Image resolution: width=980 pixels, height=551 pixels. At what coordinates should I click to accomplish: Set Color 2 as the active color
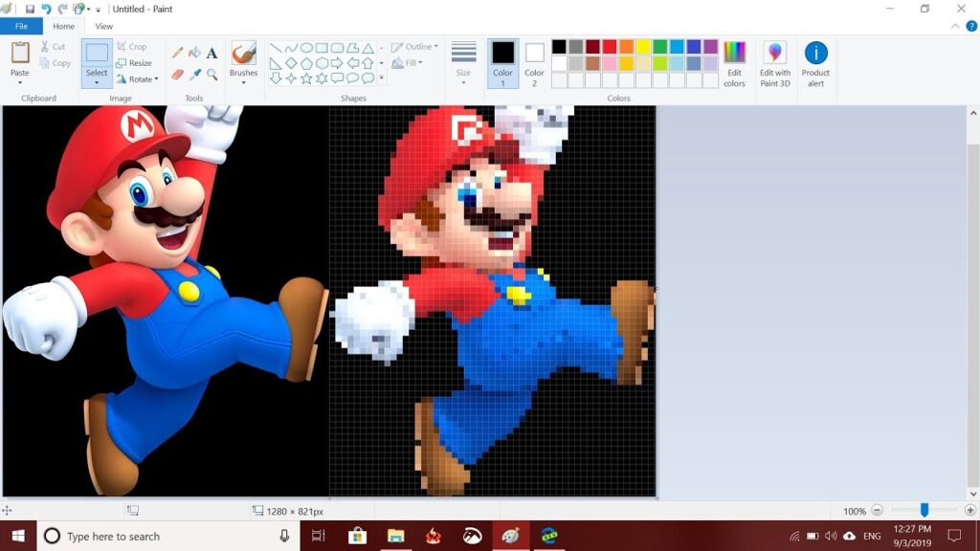[x=534, y=63]
